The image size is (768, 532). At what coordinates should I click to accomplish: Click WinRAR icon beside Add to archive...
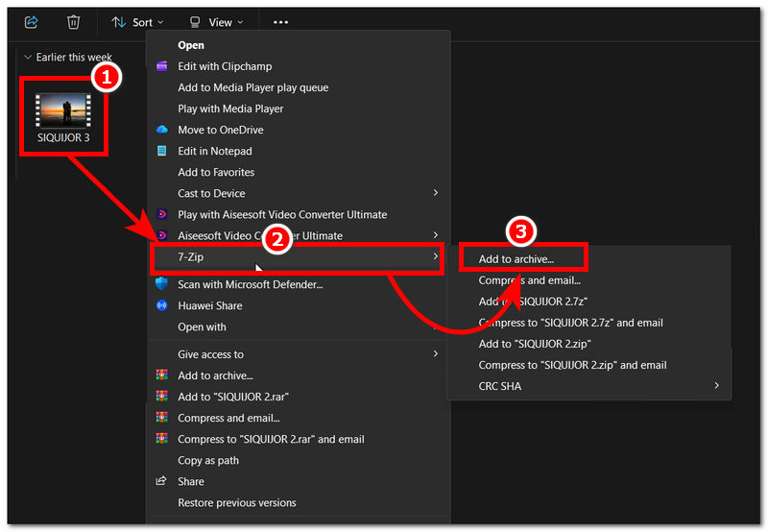[x=161, y=375]
